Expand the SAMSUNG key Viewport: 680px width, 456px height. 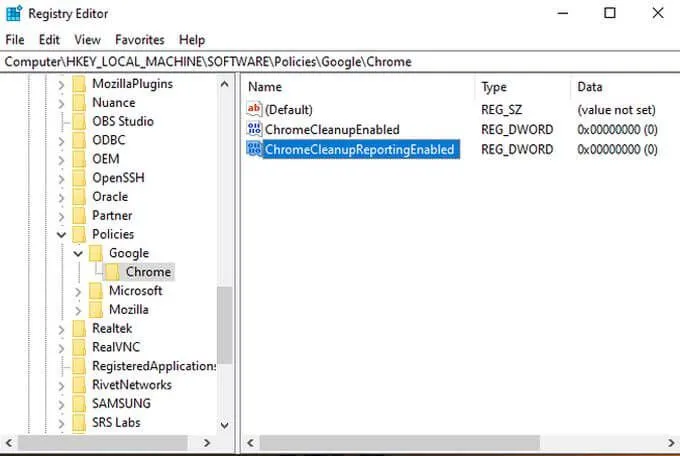click(x=61, y=404)
